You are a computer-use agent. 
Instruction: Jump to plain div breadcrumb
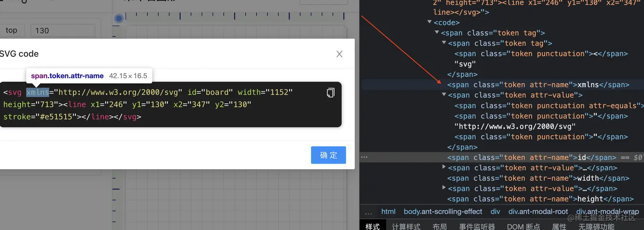click(x=495, y=212)
